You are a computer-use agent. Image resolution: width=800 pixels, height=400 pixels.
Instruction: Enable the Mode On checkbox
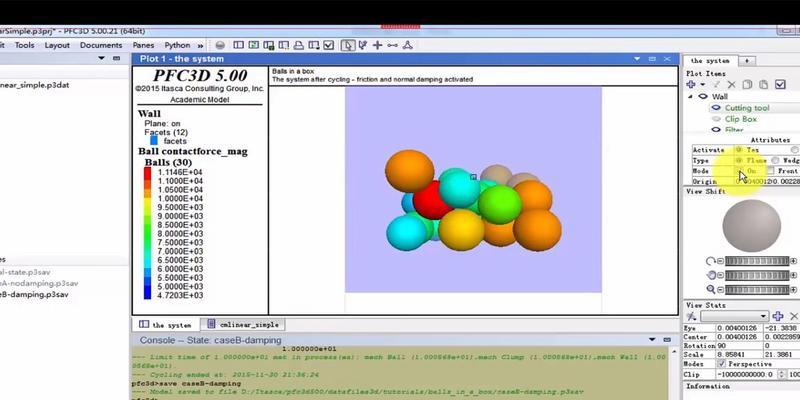pyautogui.click(x=739, y=171)
